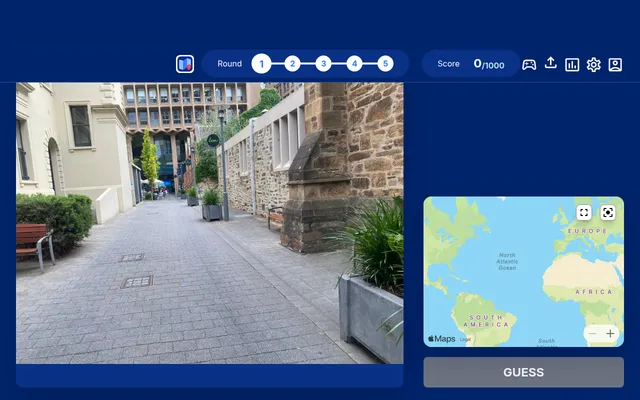Click the Round label

pos(229,64)
